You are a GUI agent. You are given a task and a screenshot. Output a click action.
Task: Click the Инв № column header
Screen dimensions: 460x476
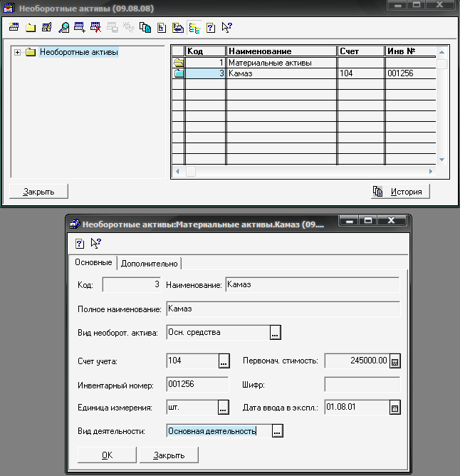coord(411,51)
